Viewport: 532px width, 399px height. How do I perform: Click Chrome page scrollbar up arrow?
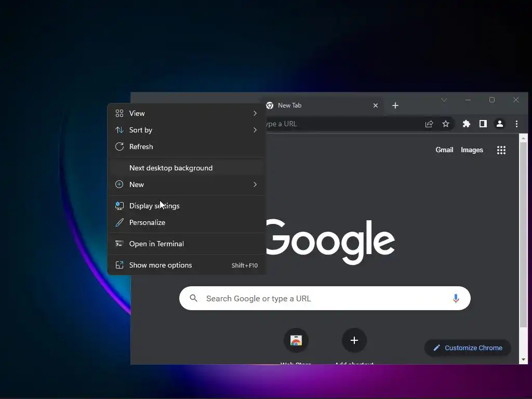tap(523, 138)
